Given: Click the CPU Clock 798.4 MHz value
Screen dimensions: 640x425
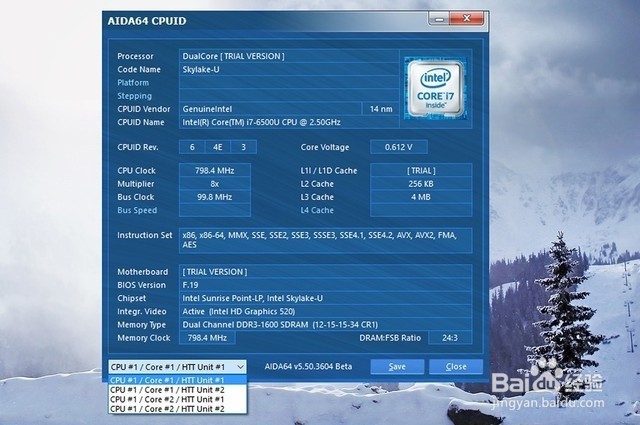Looking at the screenshot, I should tap(215, 171).
